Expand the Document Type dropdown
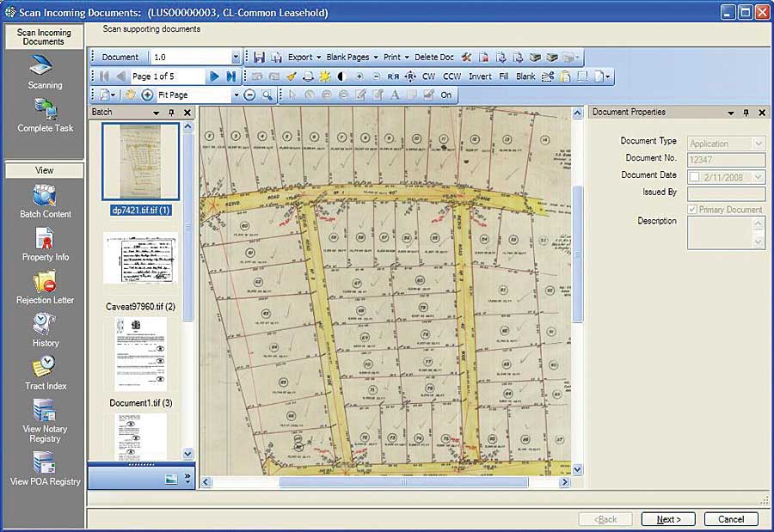 (x=759, y=144)
